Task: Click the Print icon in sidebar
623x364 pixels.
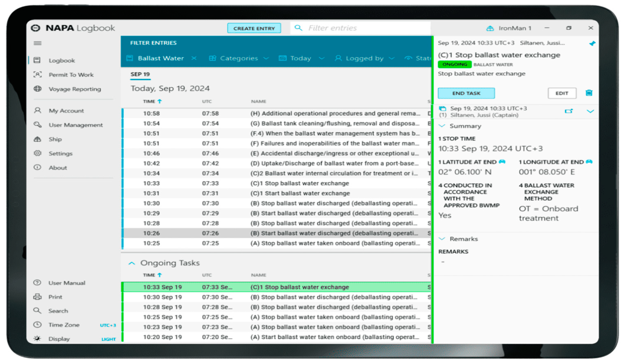Action: coord(37,297)
